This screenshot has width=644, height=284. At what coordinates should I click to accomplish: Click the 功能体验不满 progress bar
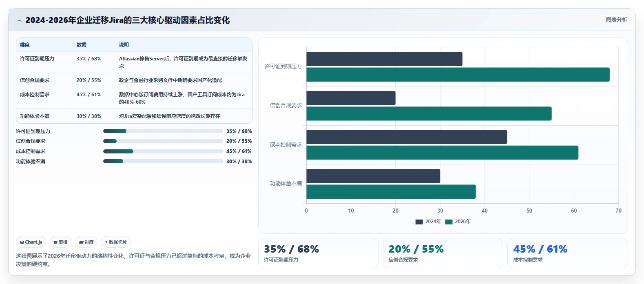click(163, 161)
